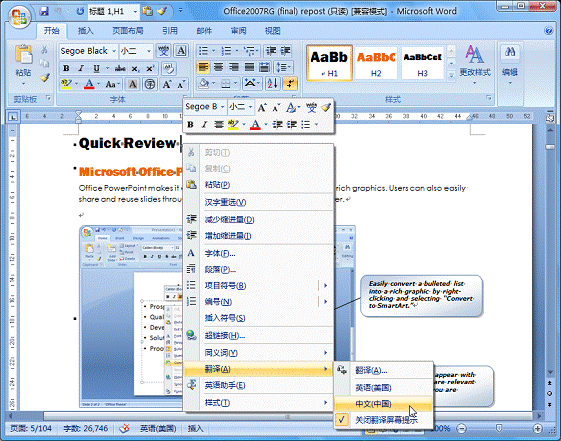Click the large Paste (粘贴) clipboard icon

click(x=24, y=54)
